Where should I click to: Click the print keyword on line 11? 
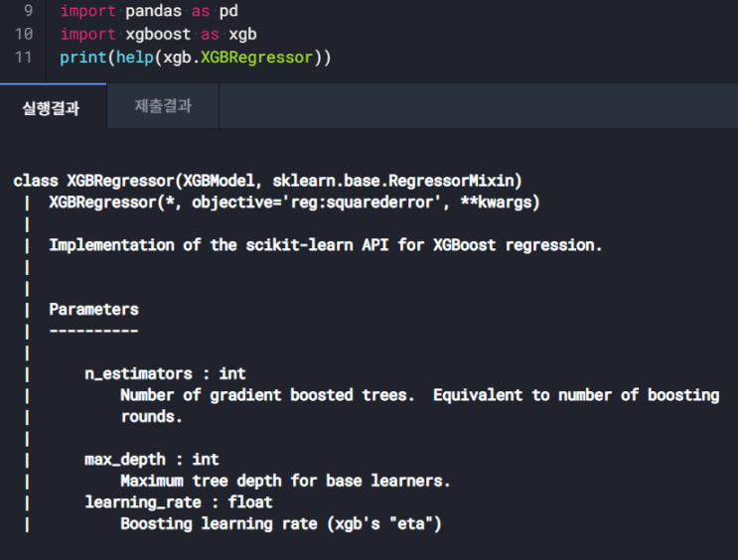click(81, 58)
